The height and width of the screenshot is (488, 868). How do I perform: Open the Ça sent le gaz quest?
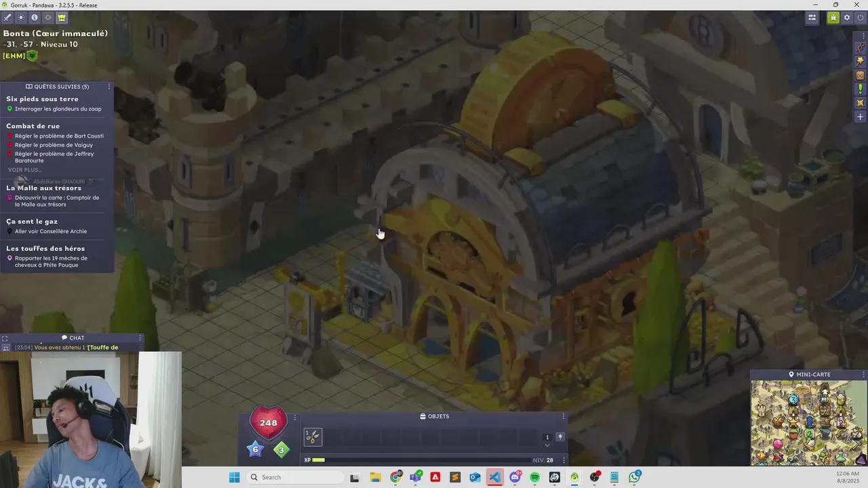pyautogui.click(x=32, y=222)
